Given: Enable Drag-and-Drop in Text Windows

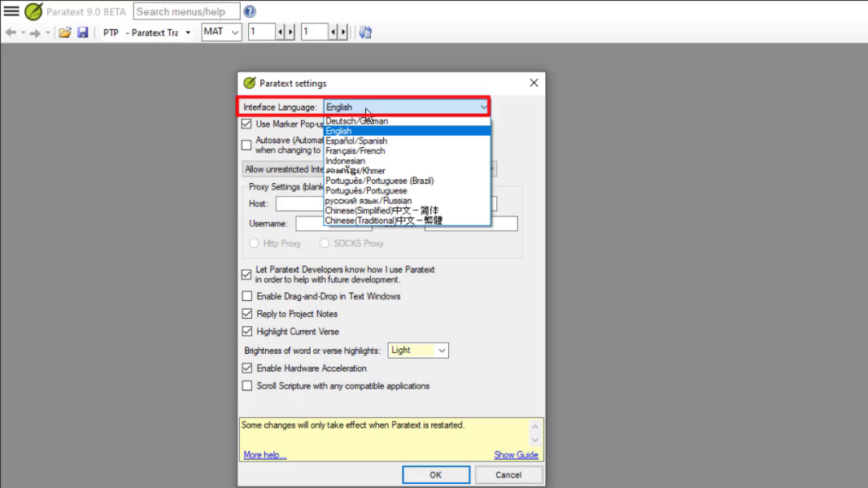Looking at the screenshot, I should tap(247, 297).
